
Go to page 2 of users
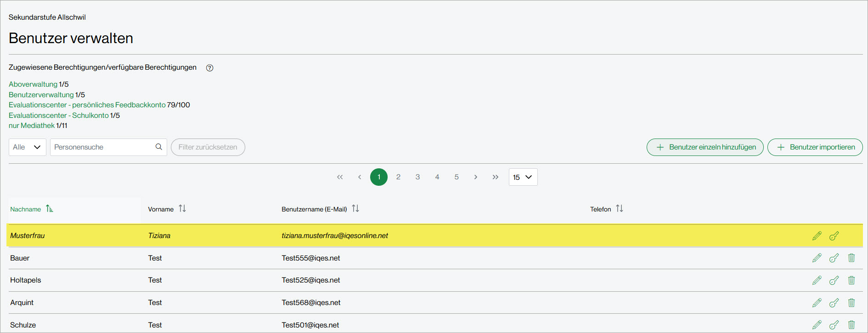(x=398, y=177)
